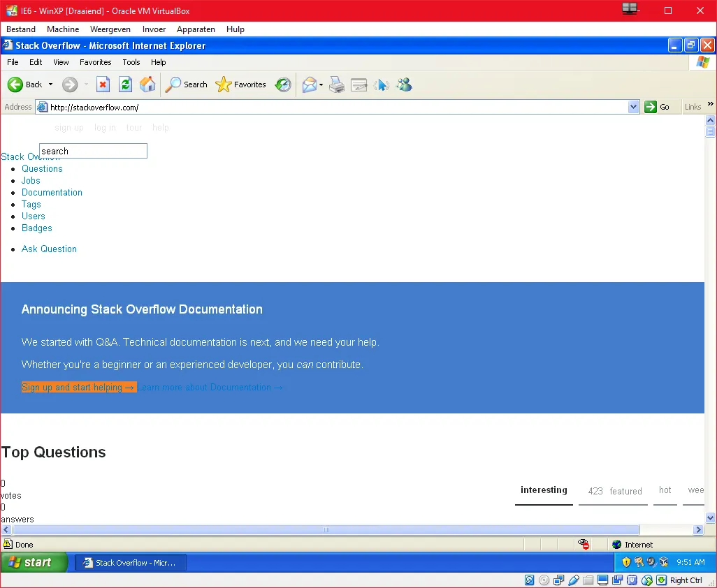
Task: Click the Mail envelope icon
Action: tap(310, 84)
